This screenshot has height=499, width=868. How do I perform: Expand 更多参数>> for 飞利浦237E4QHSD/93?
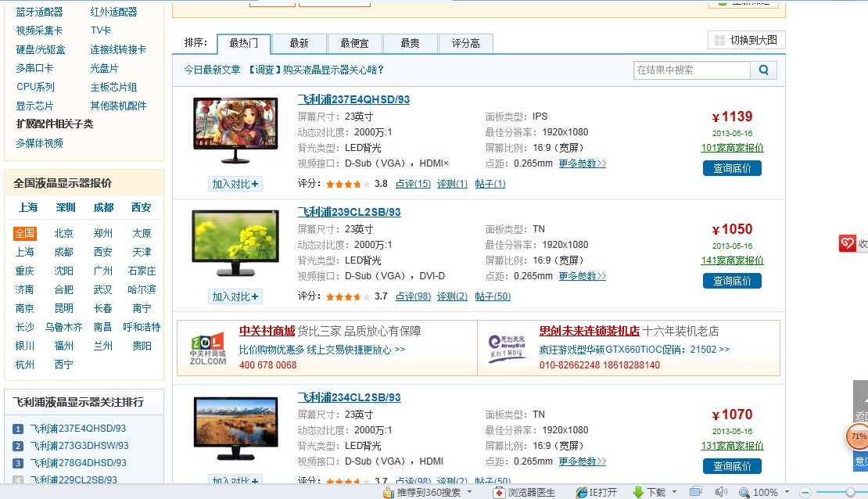[x=583, y=163]
